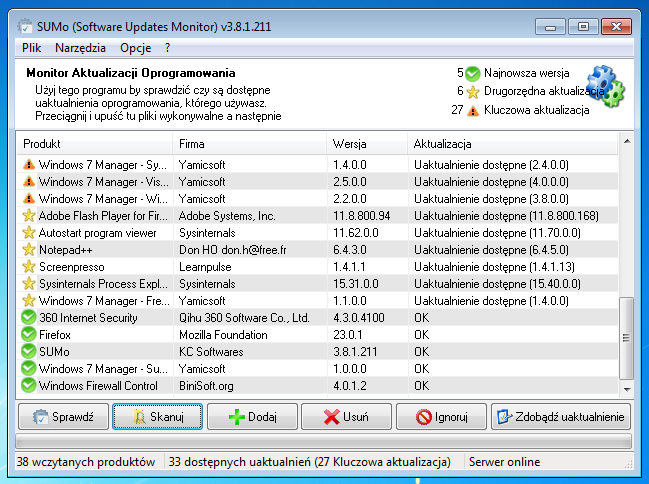Click star icon beside Notepad++
The width and height of the screenshot is (649, 484).
click(x=29, y=250)
